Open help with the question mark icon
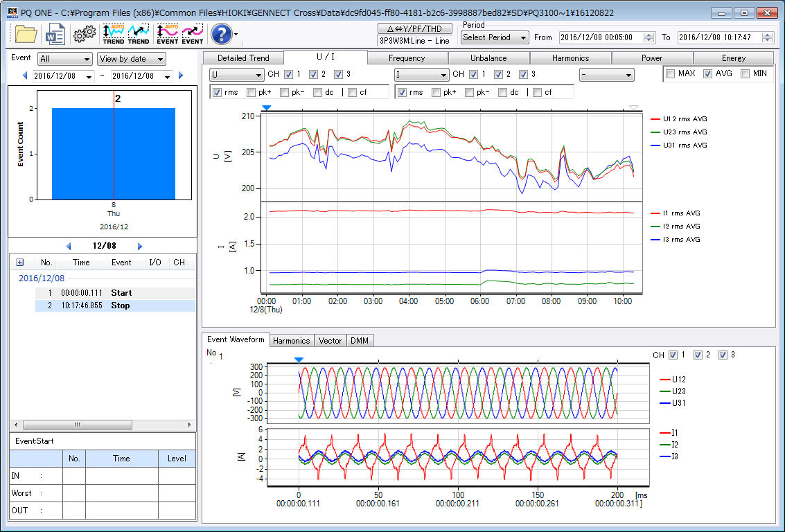Screen dimensions: 785x532 pyautogui.click(x=221, y=34)
